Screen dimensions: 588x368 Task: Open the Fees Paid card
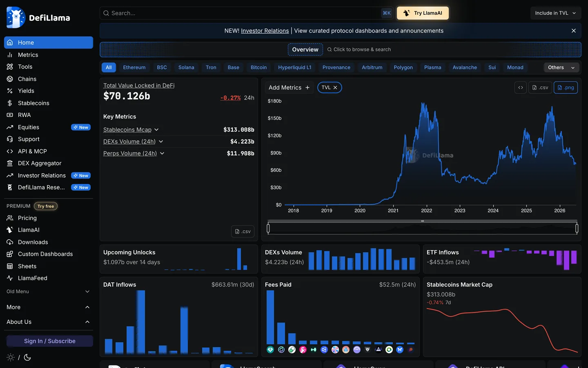point(341,317)
